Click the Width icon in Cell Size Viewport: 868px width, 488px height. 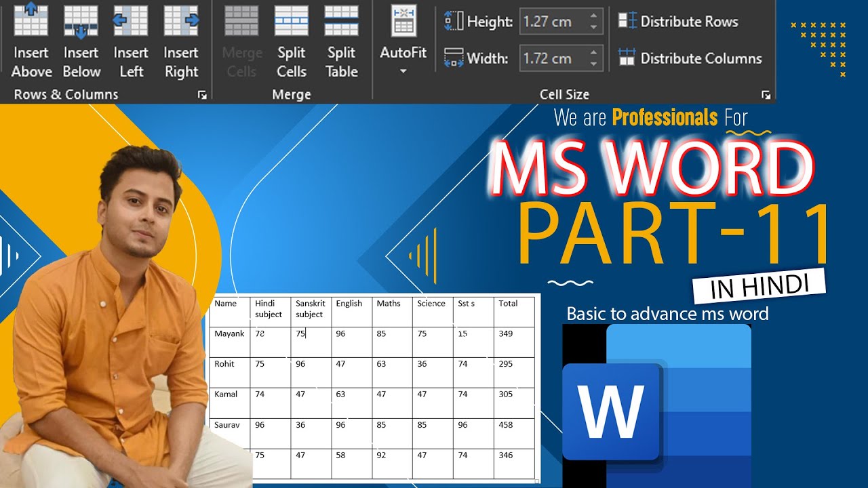tap(453, 58)
